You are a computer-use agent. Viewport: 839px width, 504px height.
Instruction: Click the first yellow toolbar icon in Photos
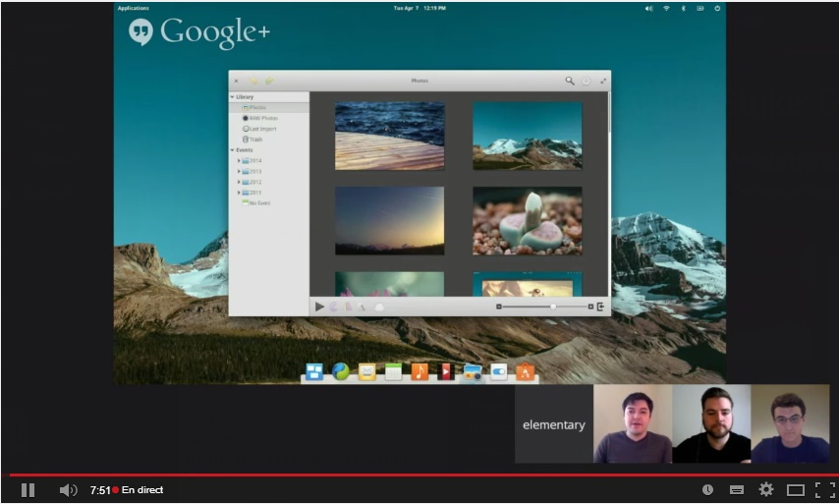pos(253,81)
